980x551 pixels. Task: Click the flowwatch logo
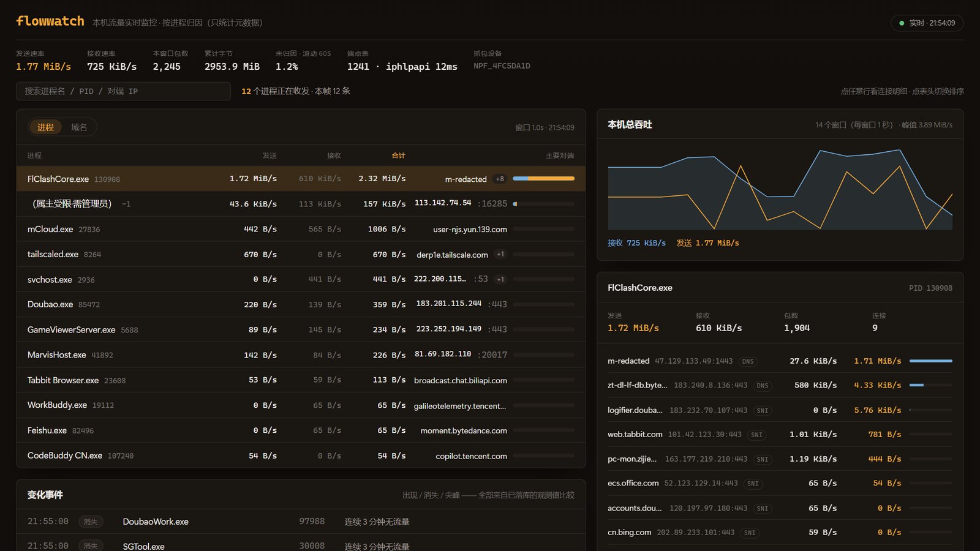[50, 21]
